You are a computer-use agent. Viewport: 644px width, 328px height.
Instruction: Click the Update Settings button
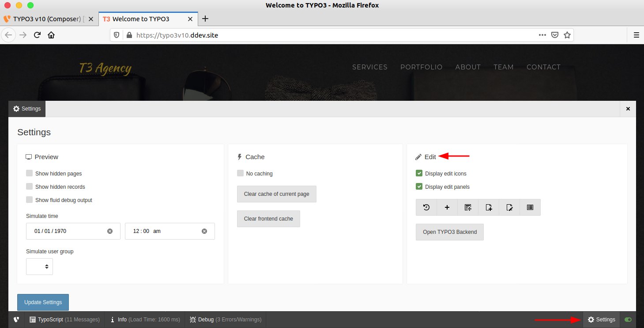coord(43,302)
